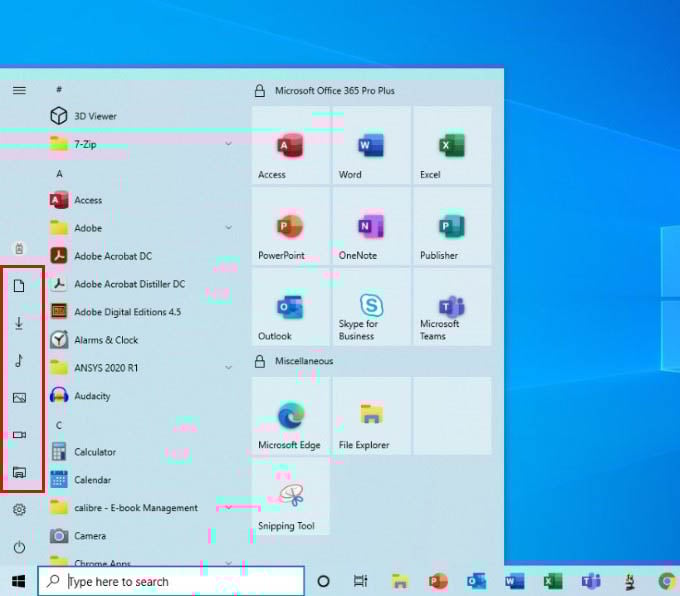Click the PowerPoint tile
Screen dimensions: 680x596
(x=291, y=226)
